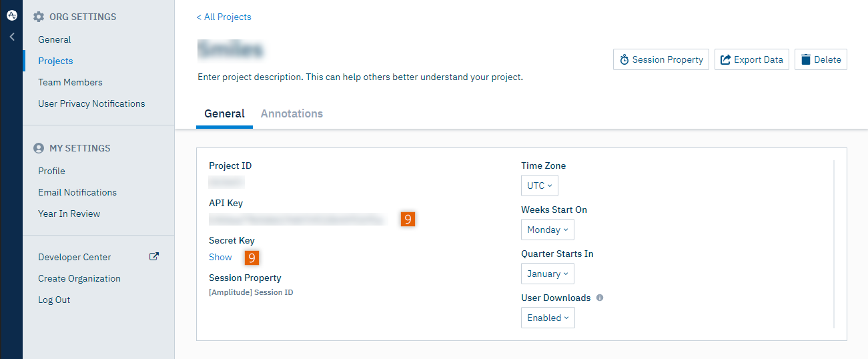Click the Export Data button
This screenshot has height=359, width=868.
[x=752, y=59]
